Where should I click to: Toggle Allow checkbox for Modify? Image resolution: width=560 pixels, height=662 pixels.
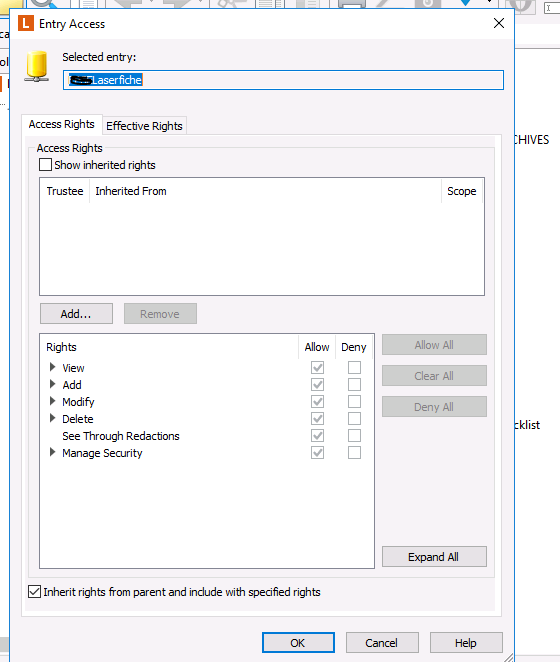(x=317, y=402)
